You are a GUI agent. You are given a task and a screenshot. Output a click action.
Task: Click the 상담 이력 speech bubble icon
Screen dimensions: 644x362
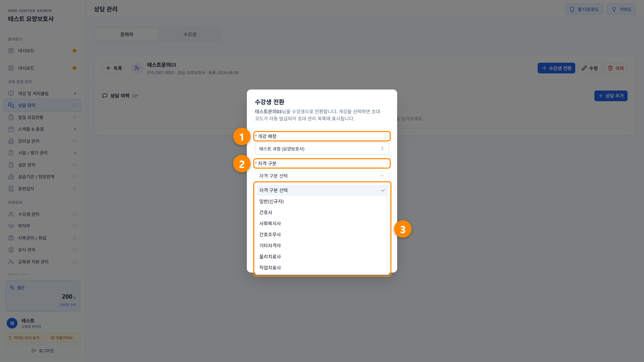105,96
